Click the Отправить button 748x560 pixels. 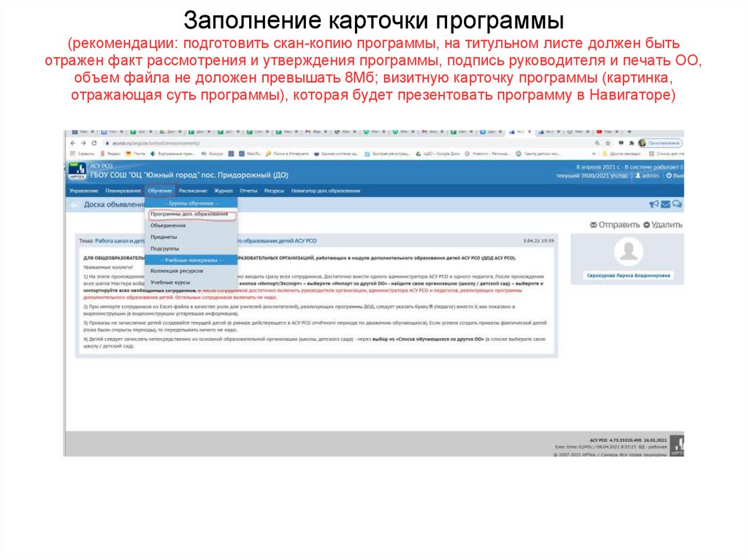(619, 223)
